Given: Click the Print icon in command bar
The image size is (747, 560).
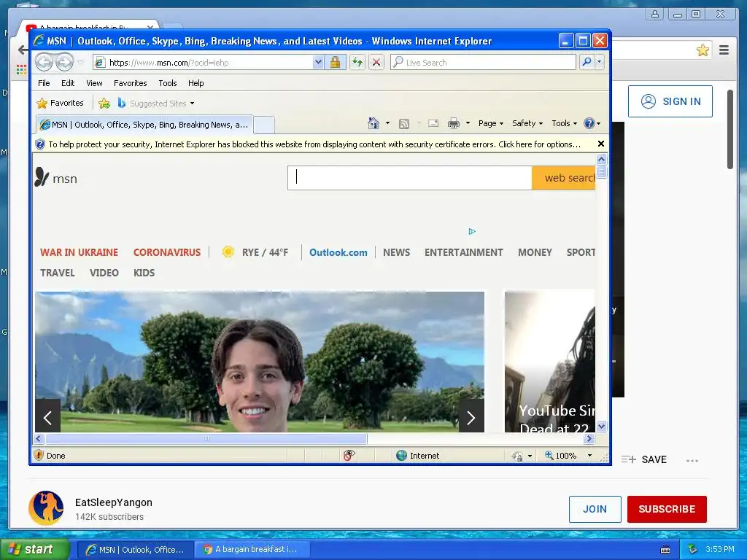Looking at the screenshot, I should (x=454, y=123).
